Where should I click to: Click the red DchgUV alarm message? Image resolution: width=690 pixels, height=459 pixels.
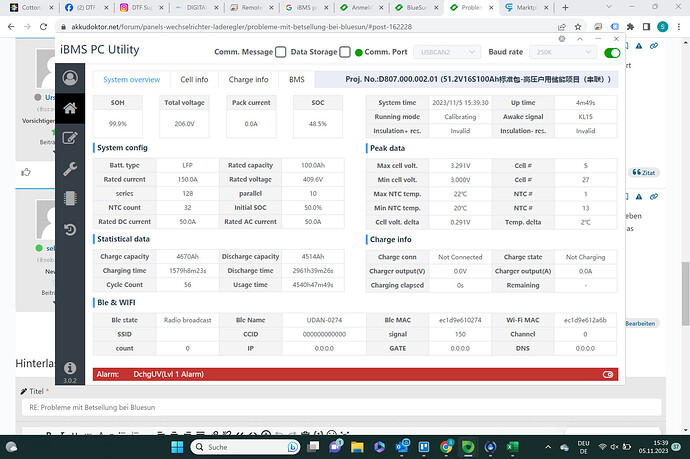169,375
